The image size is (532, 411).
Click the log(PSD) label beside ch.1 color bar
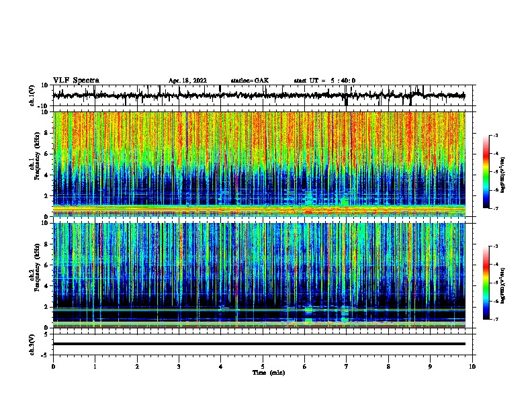(x=502, y=175)
